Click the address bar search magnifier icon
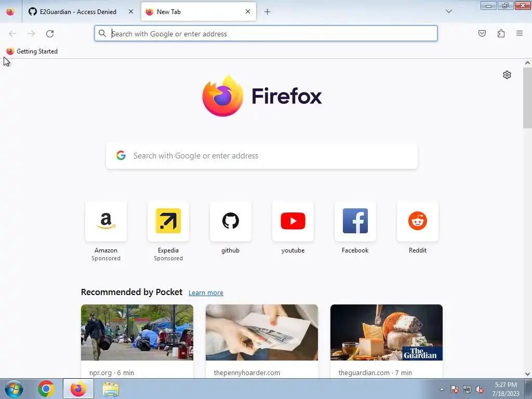Viewport: 532px width, 399px height. click(102, 33)
